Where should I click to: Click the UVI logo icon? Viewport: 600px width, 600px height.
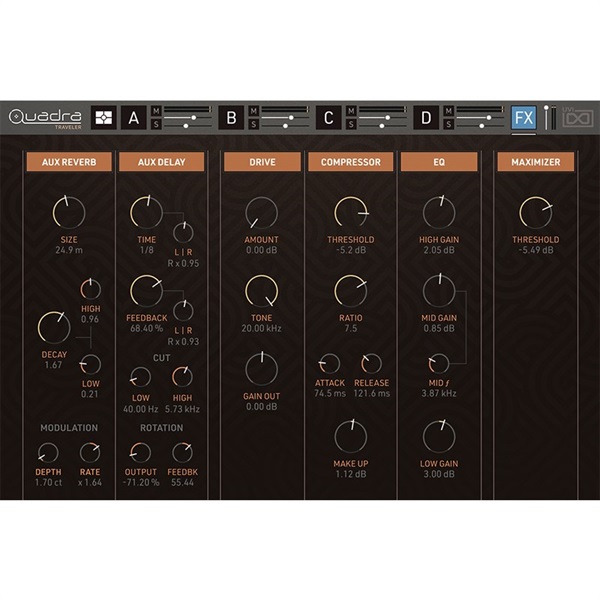coord(572,118)
